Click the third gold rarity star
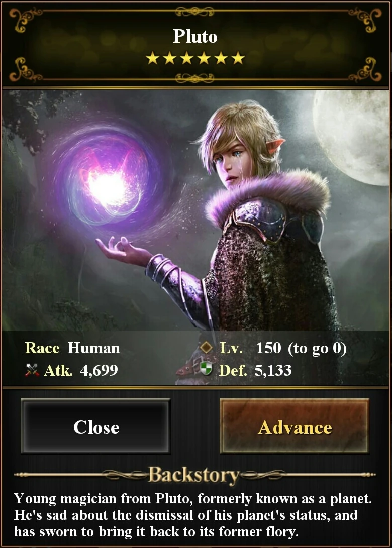392x548 pixels. point(187,58)
